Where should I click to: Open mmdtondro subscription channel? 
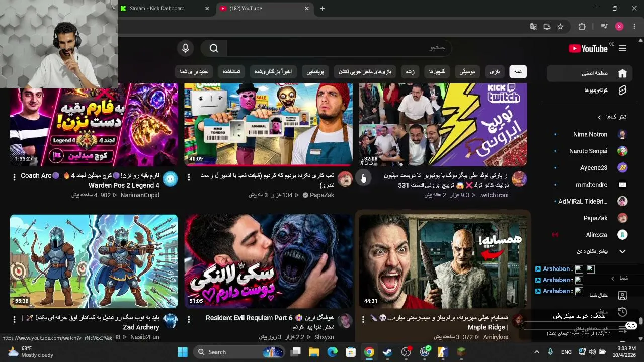591,185
